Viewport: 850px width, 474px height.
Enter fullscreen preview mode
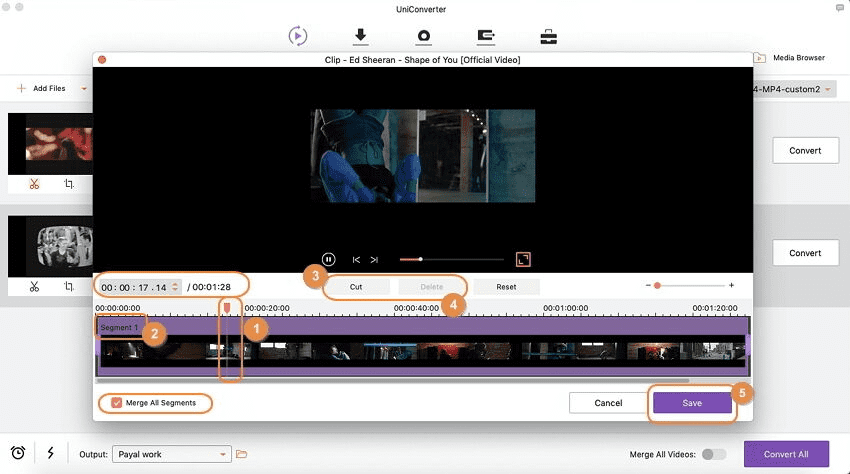tap(523, 259)
